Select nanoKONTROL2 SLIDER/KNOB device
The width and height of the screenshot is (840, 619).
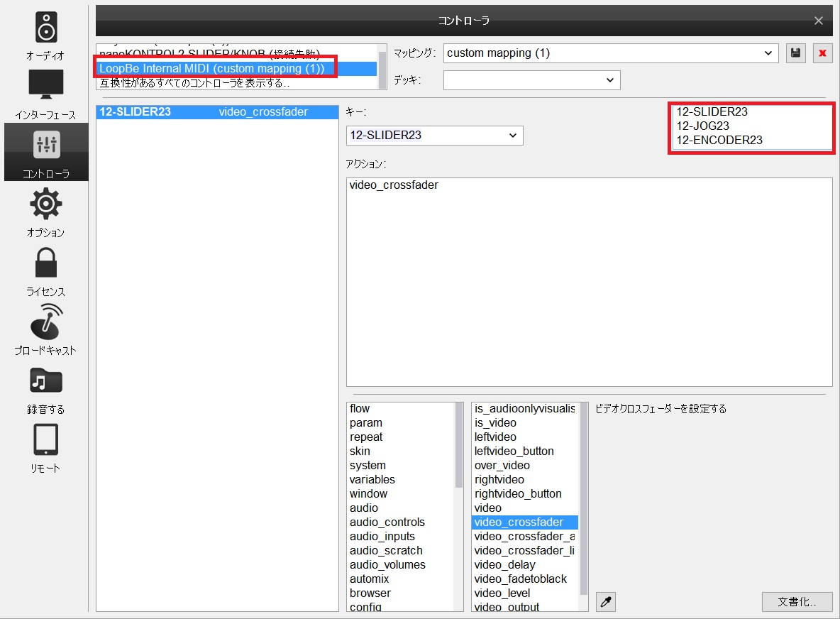pos(237,53)
